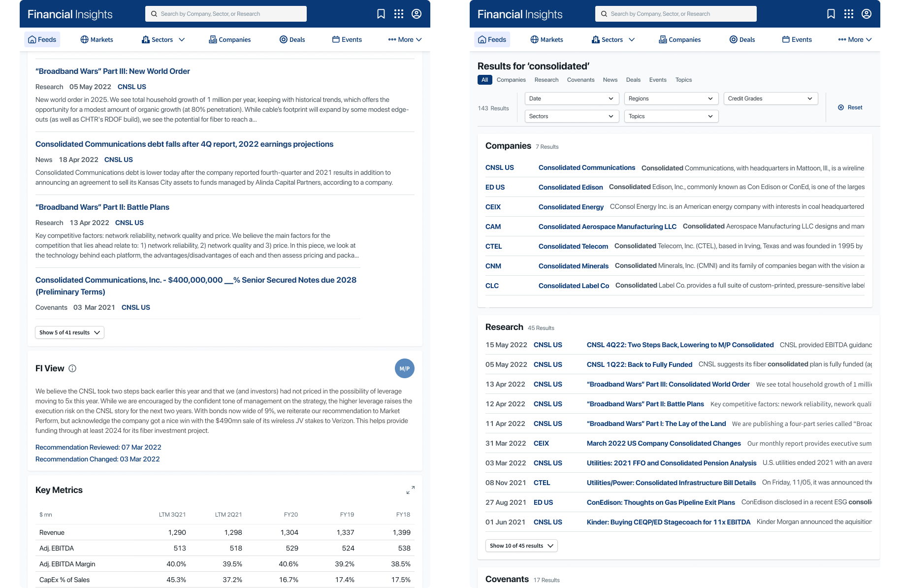Click Reset filters button

pos(850,107)
